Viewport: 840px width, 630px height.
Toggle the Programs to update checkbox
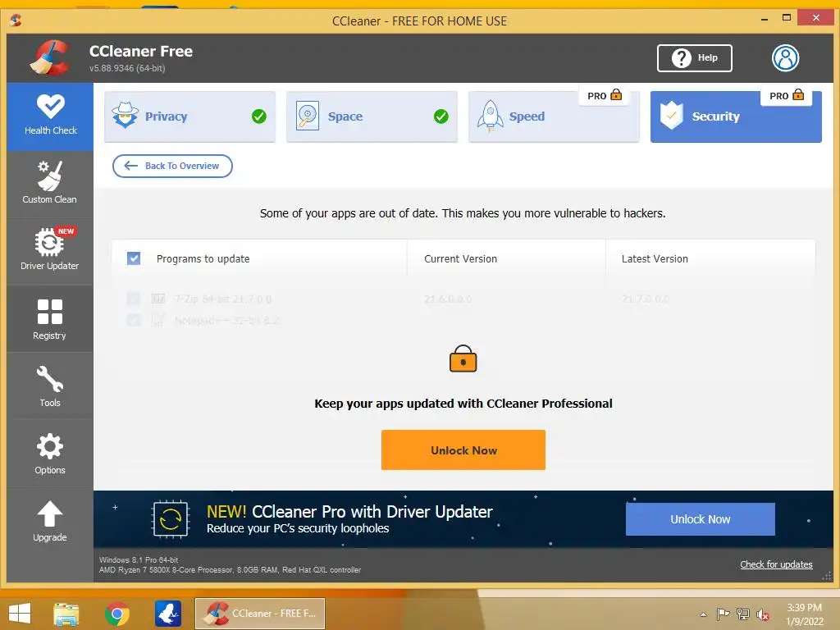click(134, 258)
